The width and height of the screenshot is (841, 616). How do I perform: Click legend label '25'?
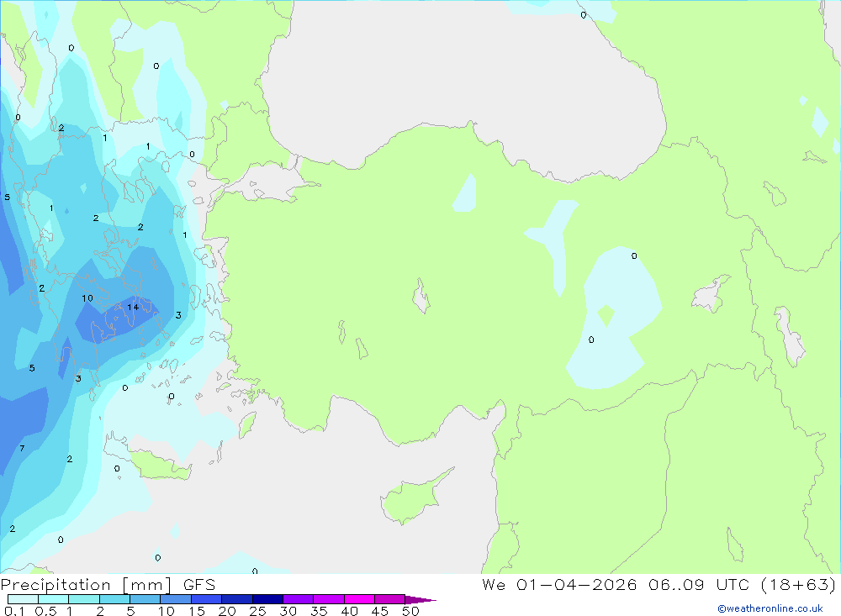(x=258, y=611)
